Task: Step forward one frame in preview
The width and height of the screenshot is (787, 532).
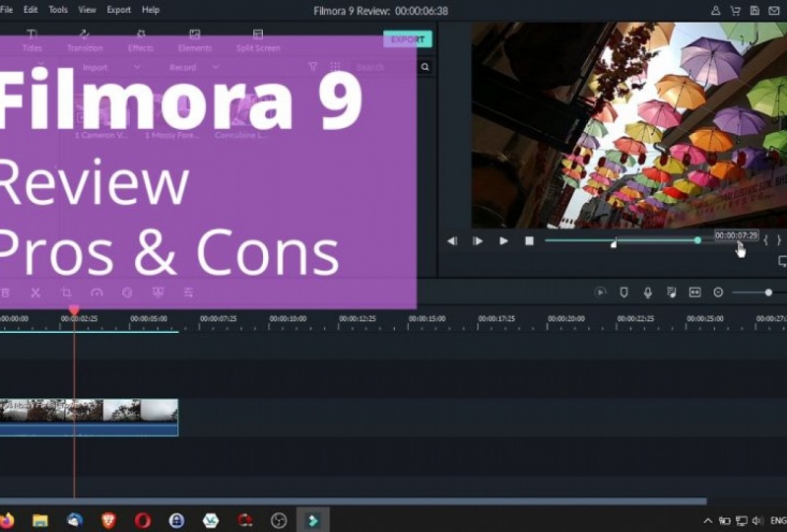Action: pos(478,241)
